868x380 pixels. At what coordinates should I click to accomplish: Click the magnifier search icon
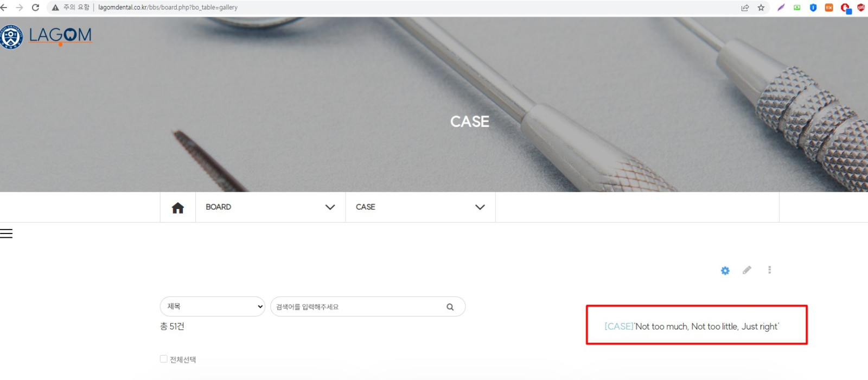pos(450,307)
